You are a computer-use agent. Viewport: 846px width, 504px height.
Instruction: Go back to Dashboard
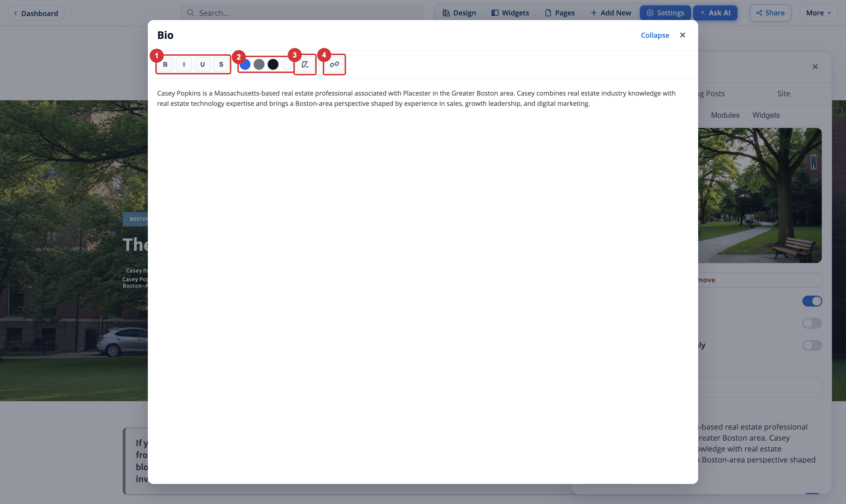(36, 13)
